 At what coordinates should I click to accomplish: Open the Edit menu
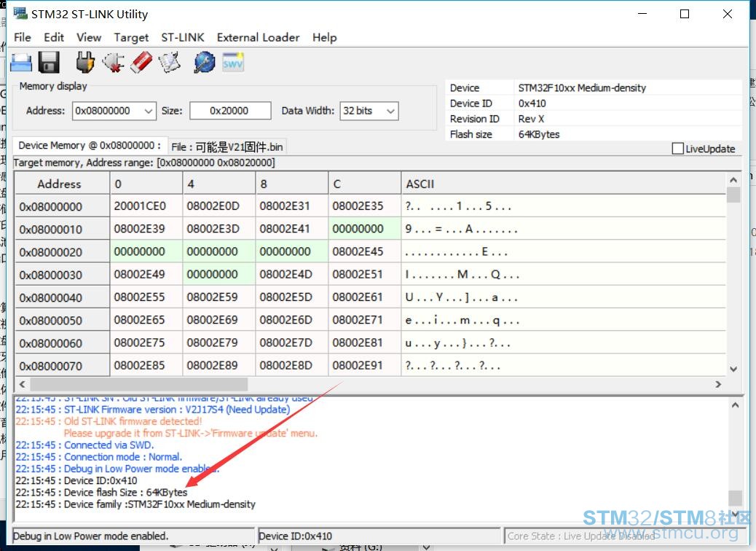click(x=53, y=37)
